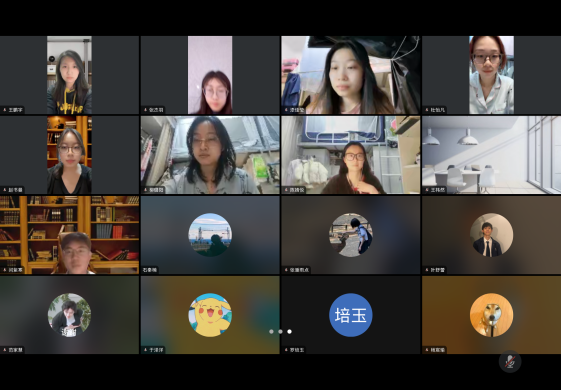The width and height of the screenshot is (561, 390).
Task: Unmute the crossed-out microphone button
Action: coord(510,362)
